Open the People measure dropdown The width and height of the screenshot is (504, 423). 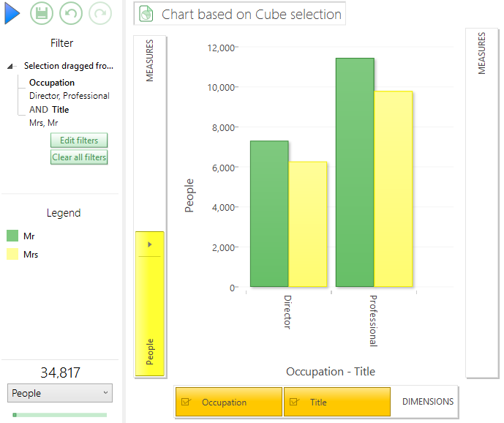[x=60, y=393]
